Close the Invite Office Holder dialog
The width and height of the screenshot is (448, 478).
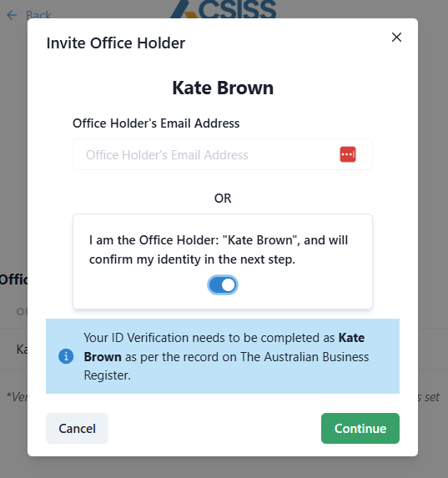tap(396, 38)
